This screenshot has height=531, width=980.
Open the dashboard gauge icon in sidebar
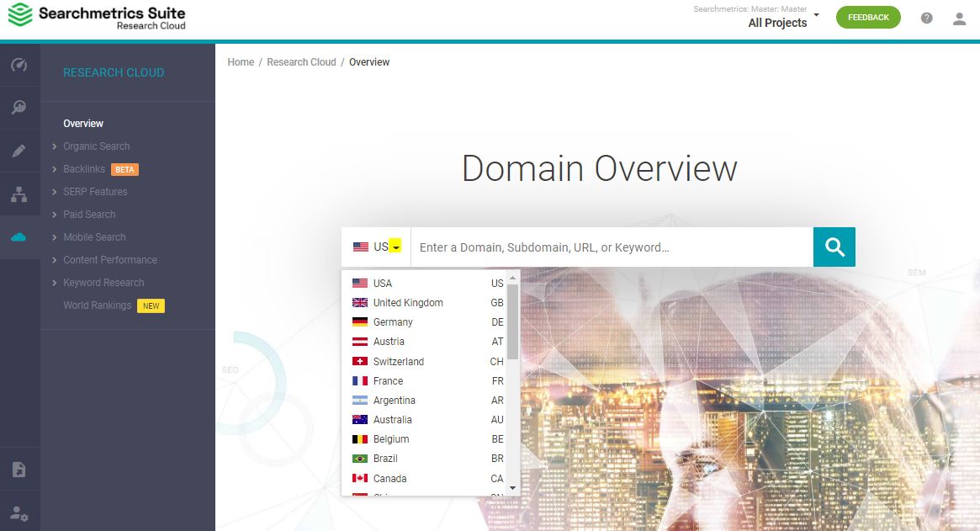pos(19,65)
